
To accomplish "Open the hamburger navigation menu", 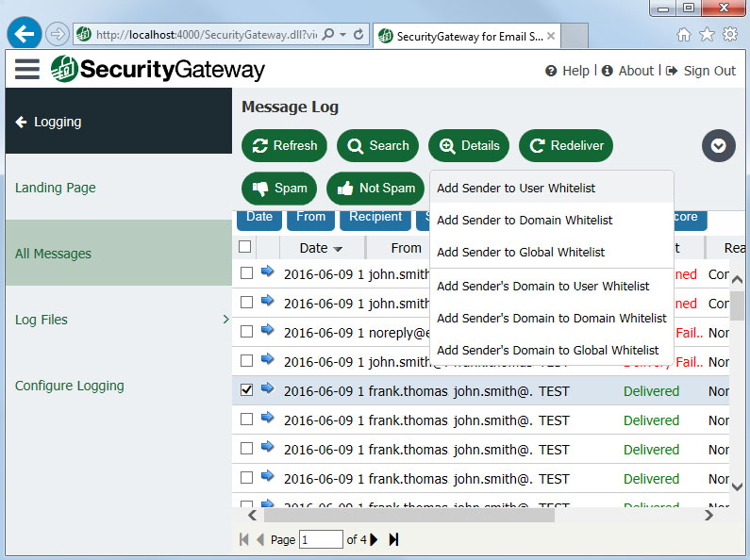I will tap(26, 69).
